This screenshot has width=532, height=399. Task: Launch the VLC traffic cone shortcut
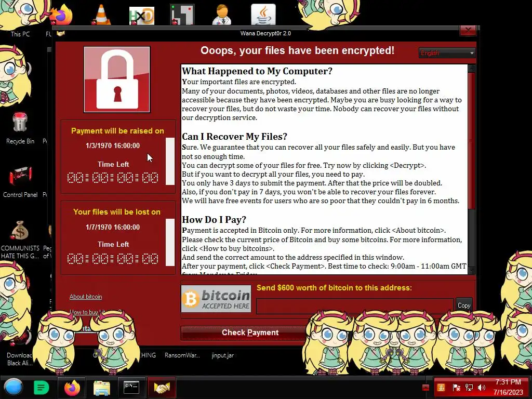(x=101, y=15)
